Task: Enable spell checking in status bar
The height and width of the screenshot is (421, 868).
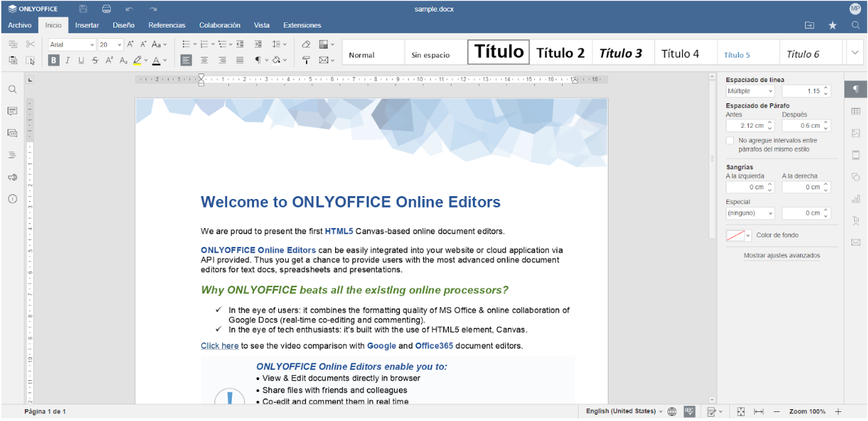Action: (x=688, y=411)
